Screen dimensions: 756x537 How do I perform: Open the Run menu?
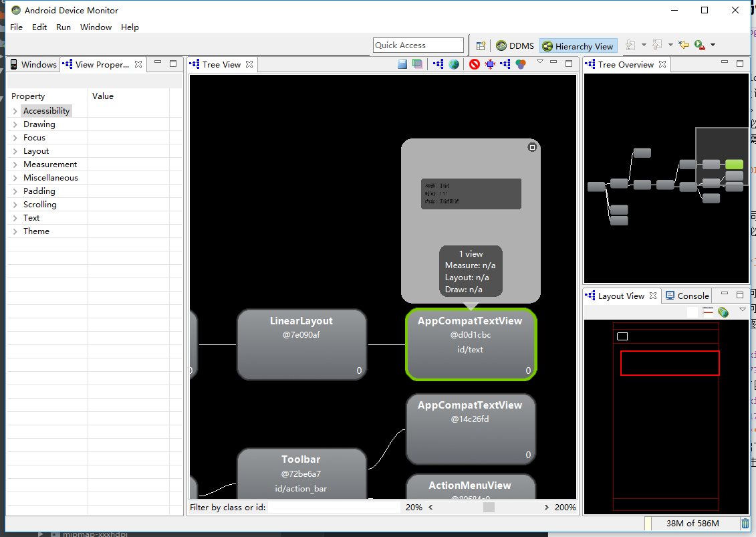(x=63, y=27)
